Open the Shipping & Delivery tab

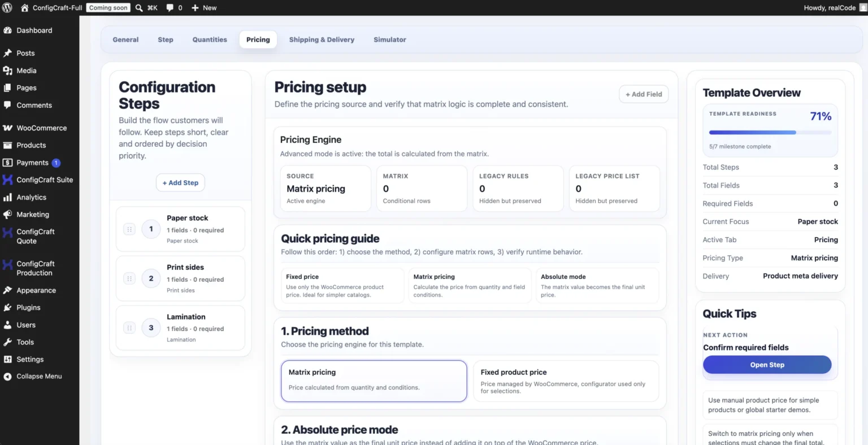click(322, 40)
